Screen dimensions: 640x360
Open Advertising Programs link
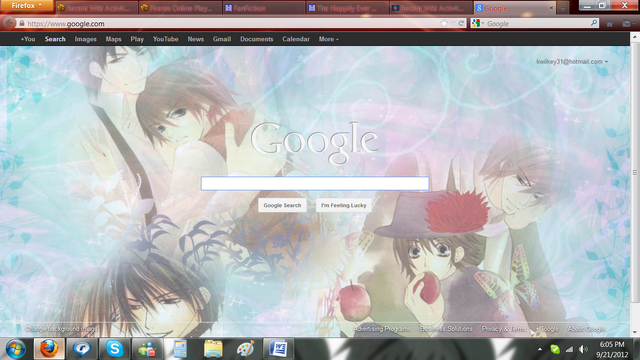pyautogui.click(x=382, y=329)
